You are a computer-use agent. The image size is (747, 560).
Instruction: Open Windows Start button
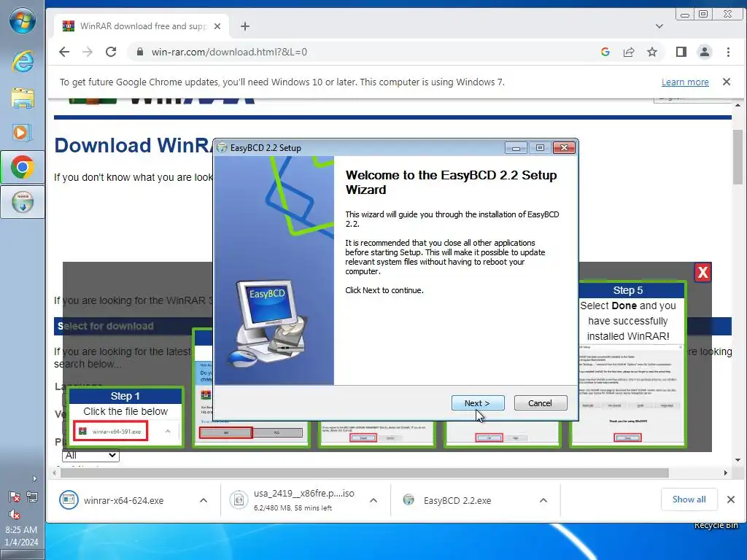[23, 21]
